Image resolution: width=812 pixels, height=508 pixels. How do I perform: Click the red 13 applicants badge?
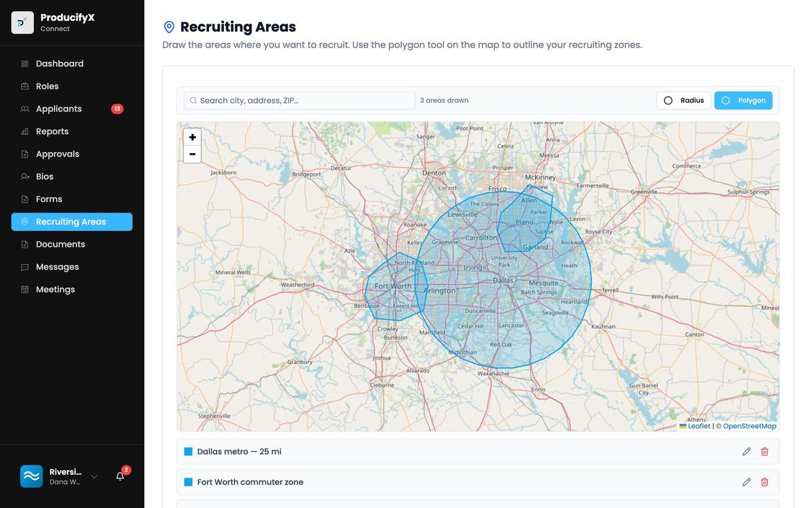[117, 108]
